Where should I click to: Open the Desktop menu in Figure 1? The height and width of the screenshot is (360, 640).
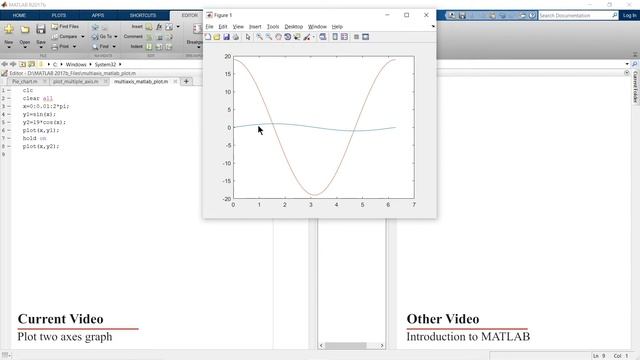tap(293, 27)
